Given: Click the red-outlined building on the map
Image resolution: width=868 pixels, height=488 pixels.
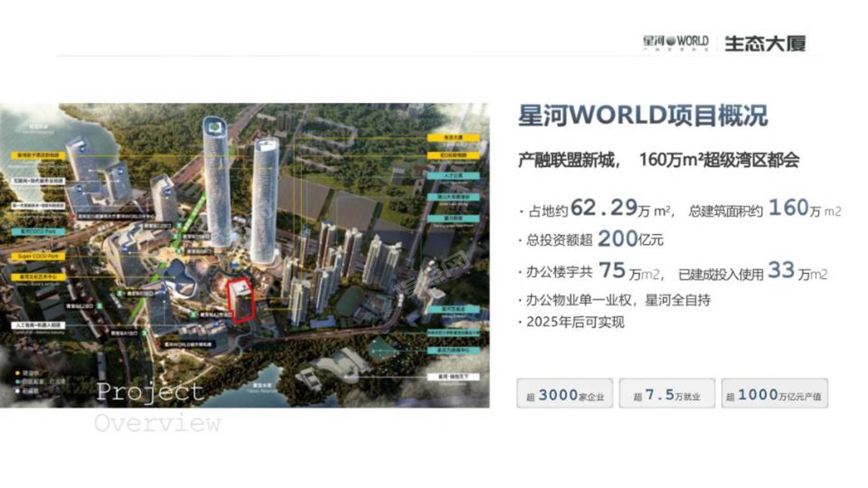Looking at the screenshot, I should (x=242, y=300).
